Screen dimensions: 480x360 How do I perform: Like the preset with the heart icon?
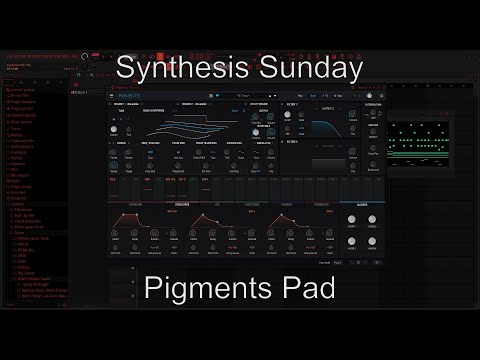point(217,96)
